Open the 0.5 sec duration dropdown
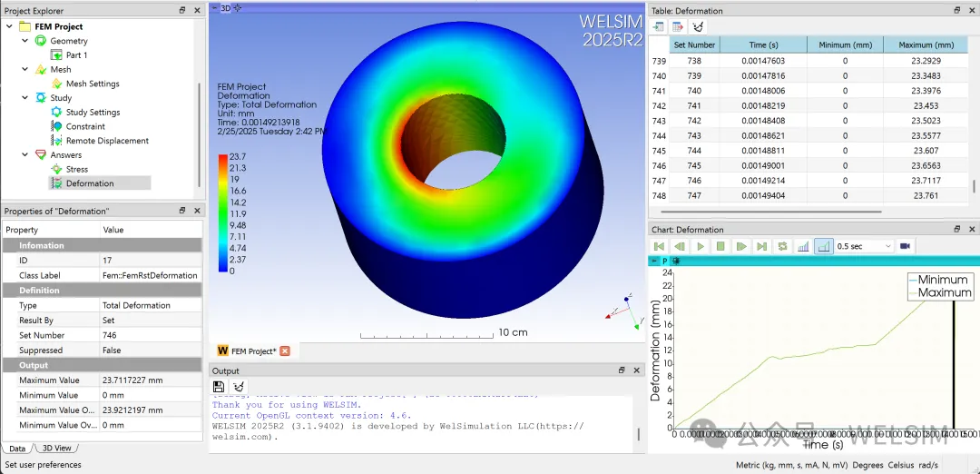Image resolution: width=980 pixels, height=474 pixels. point(865,246)
